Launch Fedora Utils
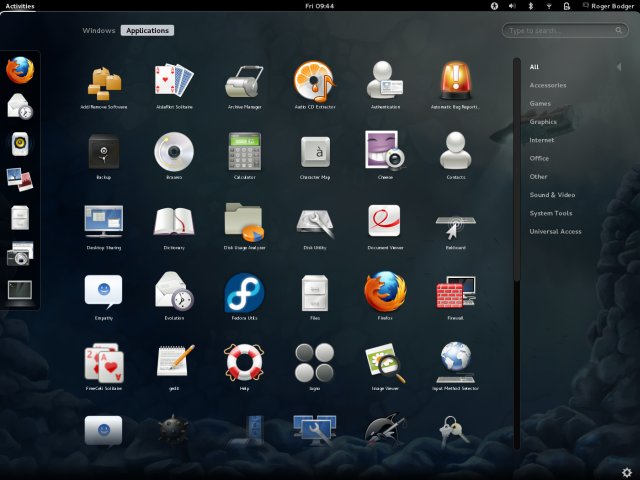Viewport: 640px width, 480px height. tap(244, 296)
